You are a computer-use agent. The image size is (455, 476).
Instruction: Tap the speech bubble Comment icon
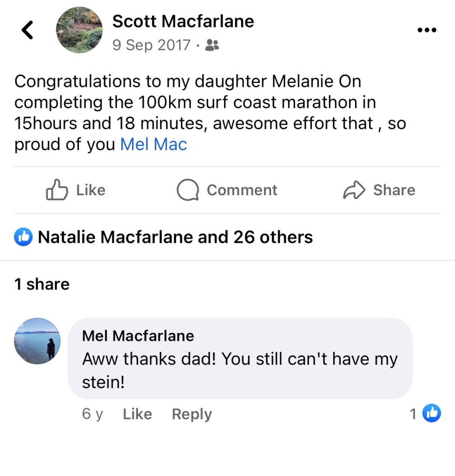coord(188,190)
